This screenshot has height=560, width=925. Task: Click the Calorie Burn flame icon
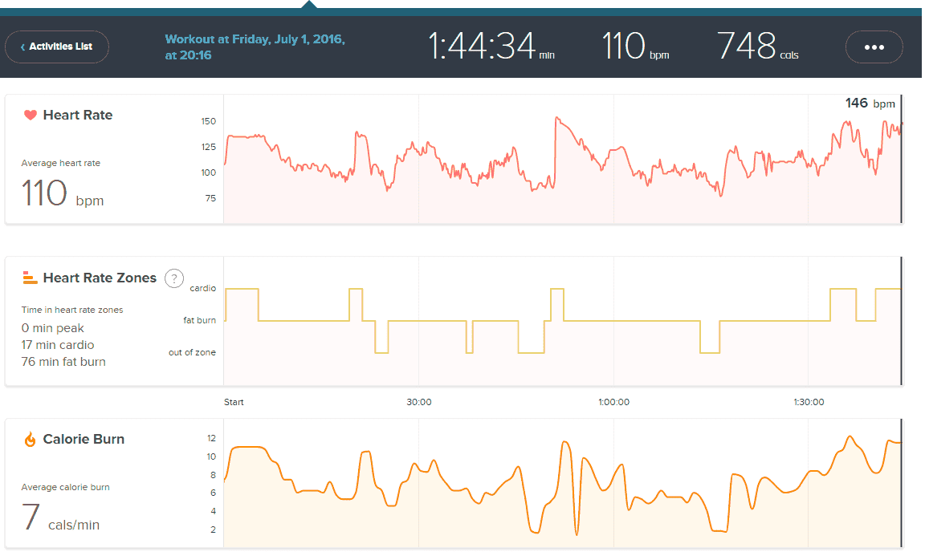(x=31, y=440)
